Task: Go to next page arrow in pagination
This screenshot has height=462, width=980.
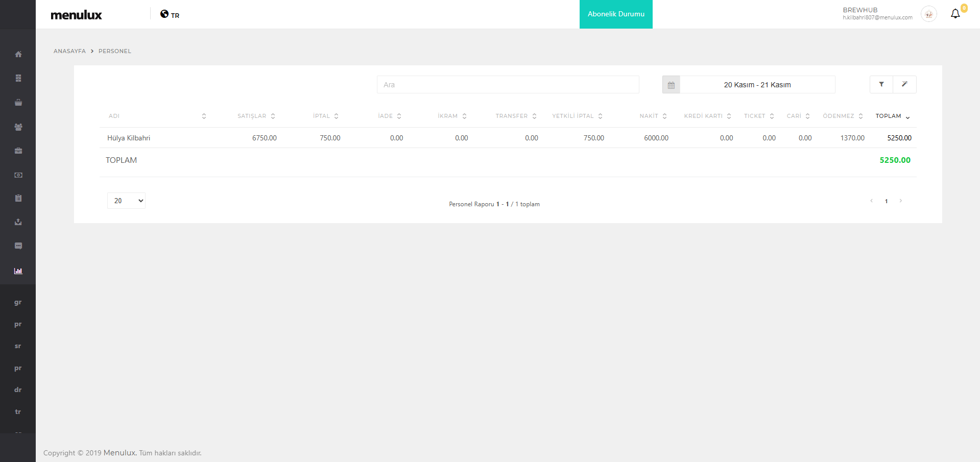Action: click(901, 201)
